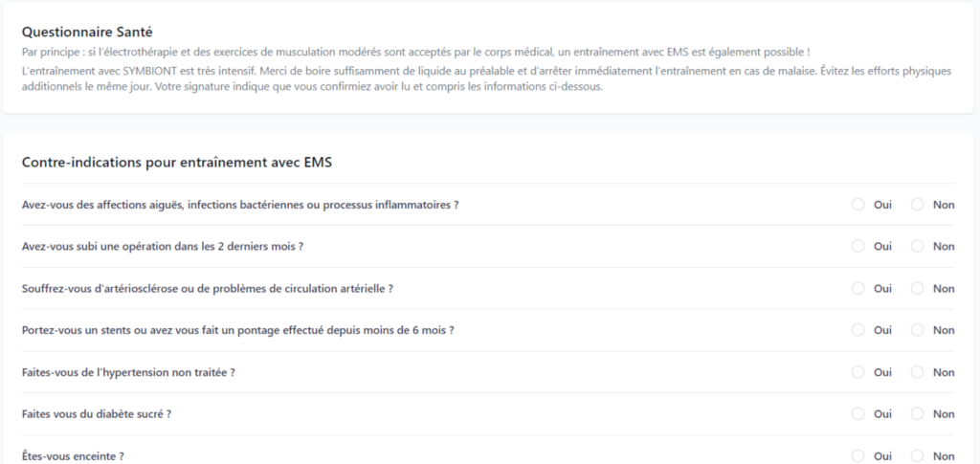The width and height of the screenshot is (980, 464).
Task: Mark Non for artériosclérose question
Action: (x=917, y=289)
